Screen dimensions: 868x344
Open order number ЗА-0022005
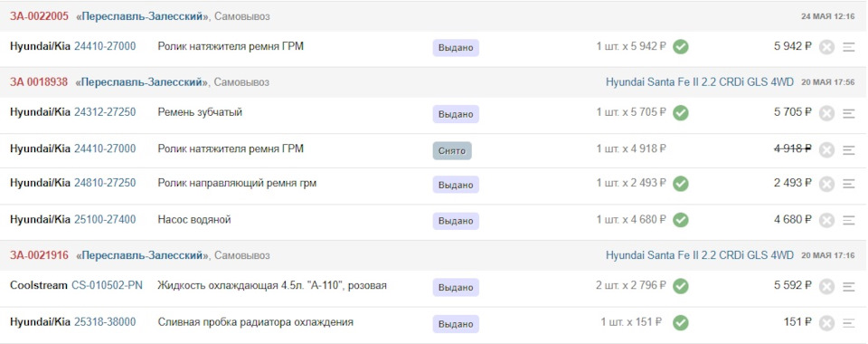tap(39, 16)
